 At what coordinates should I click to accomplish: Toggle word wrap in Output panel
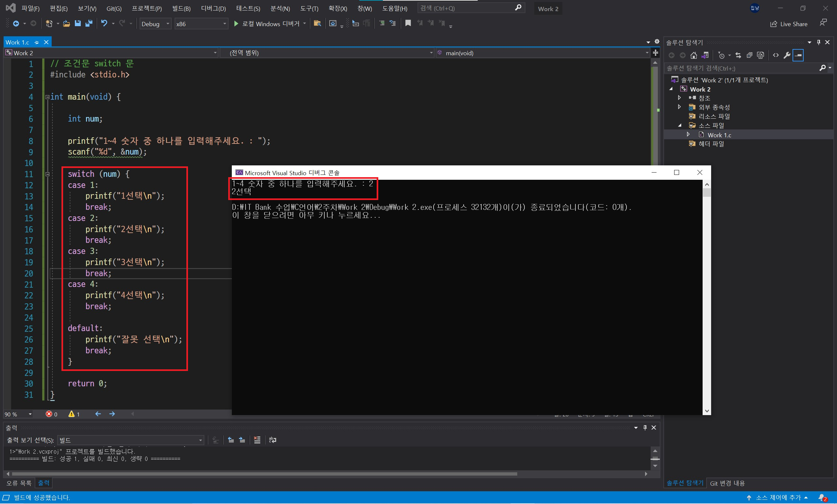(272, 440)
